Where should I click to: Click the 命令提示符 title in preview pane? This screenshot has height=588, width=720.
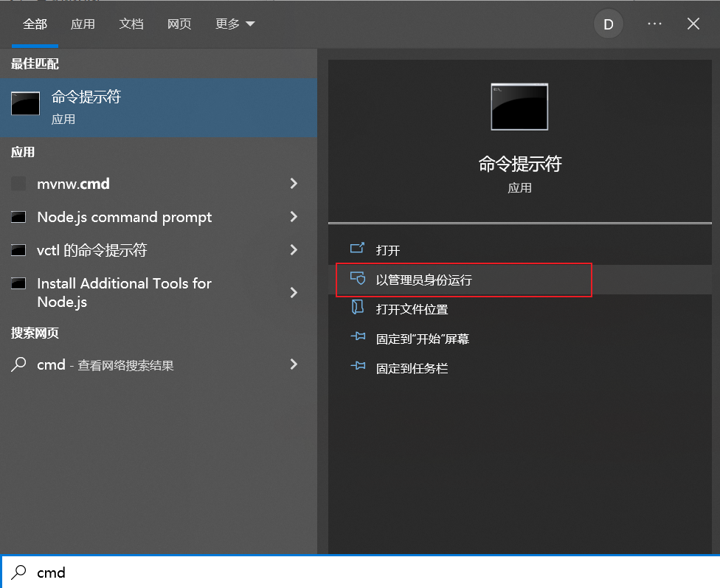(x=520, y=164)
